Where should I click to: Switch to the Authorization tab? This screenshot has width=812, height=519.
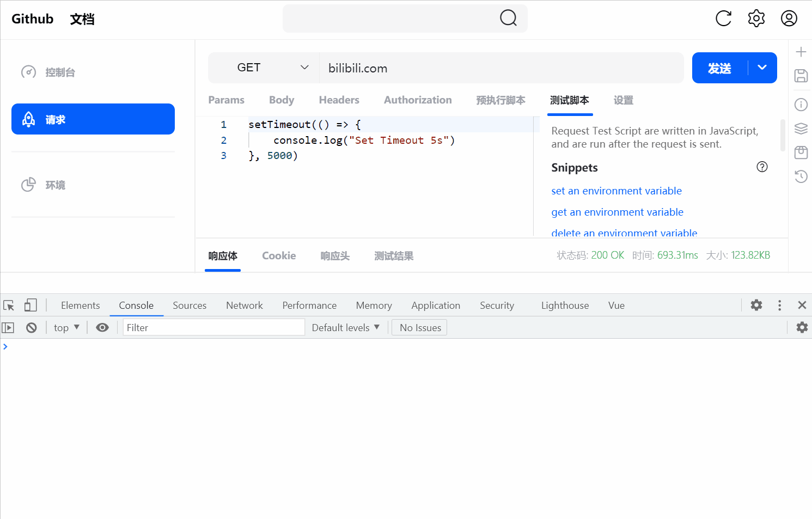click(x=418, y=100)
